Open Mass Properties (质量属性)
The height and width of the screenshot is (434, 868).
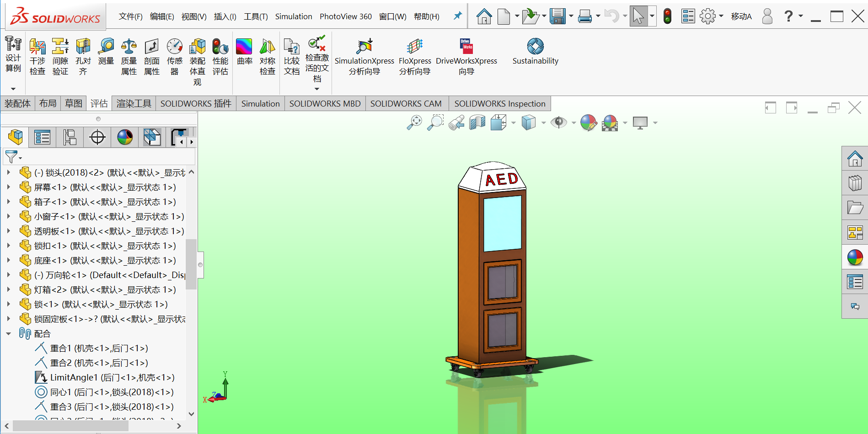(x=129, y=57)
